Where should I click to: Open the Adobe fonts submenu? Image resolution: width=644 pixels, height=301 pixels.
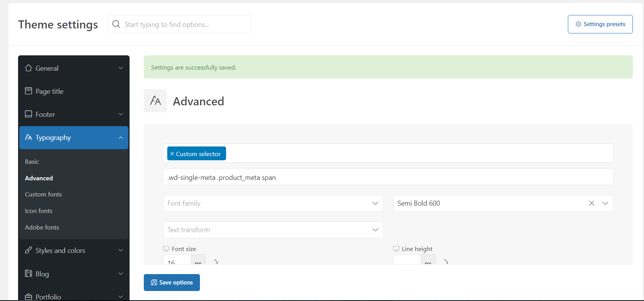(x=42, y=227)
